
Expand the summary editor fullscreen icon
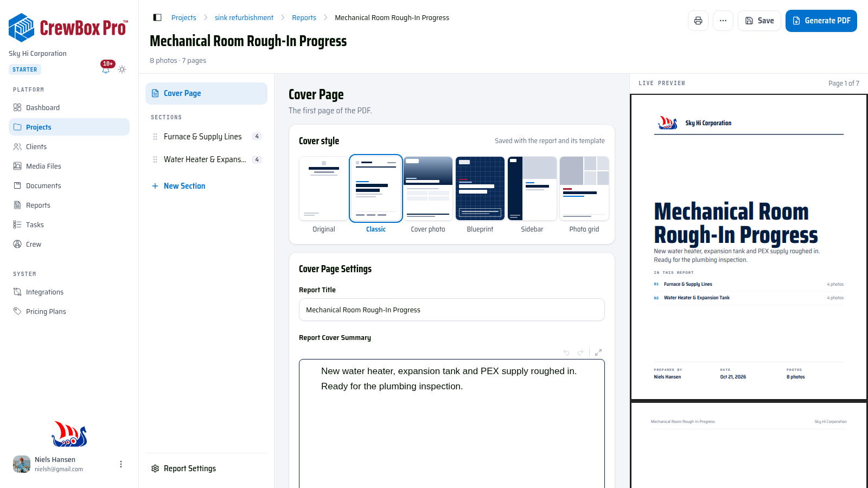click(x=598, y=352)
